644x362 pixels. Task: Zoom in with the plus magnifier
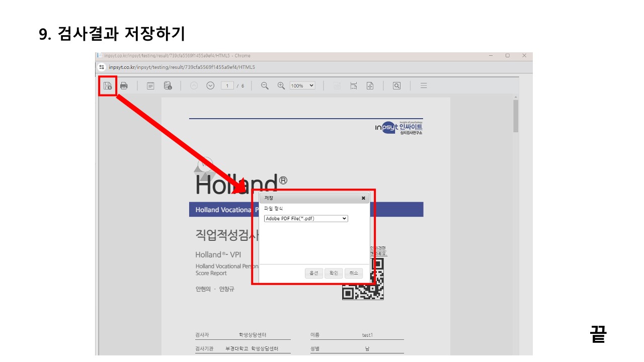click(x=281, y=85)
